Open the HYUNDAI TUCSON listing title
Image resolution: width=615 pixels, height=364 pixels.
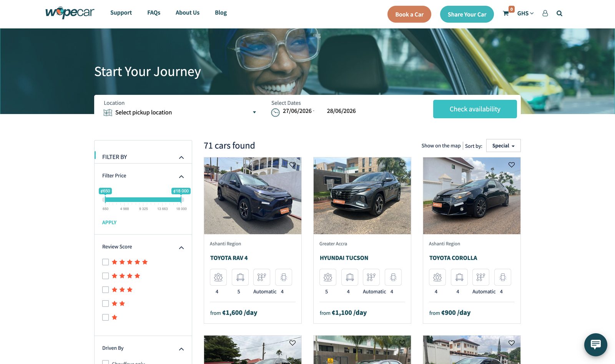point(344,258)
